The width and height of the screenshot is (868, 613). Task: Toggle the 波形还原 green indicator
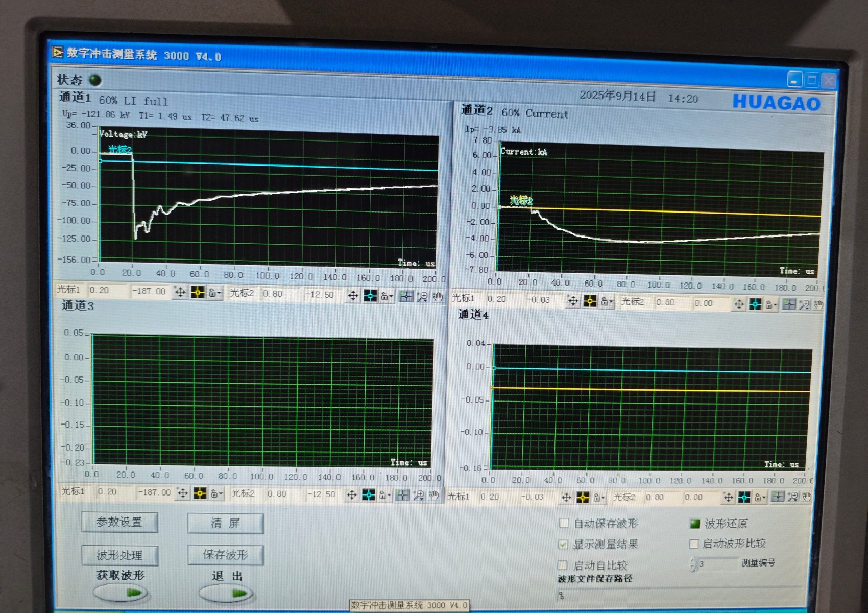pyautogui.click(x=695, y=523)
